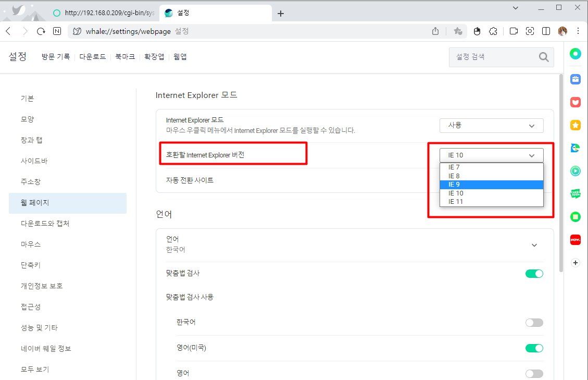Select IE 8 from the list
This screenshot has height=380, width=588.
491,176
